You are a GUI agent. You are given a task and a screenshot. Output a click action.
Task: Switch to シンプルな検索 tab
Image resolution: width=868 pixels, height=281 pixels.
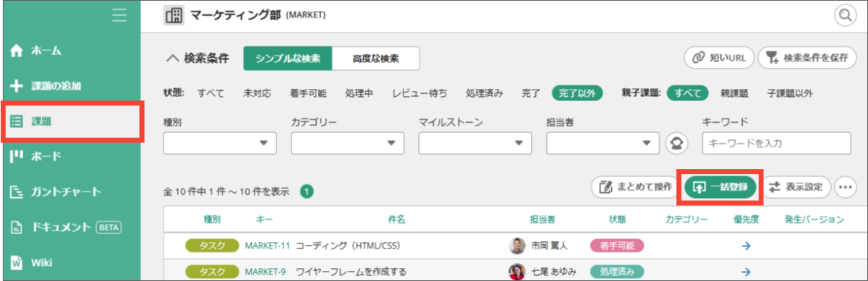[x=288, y=59]
